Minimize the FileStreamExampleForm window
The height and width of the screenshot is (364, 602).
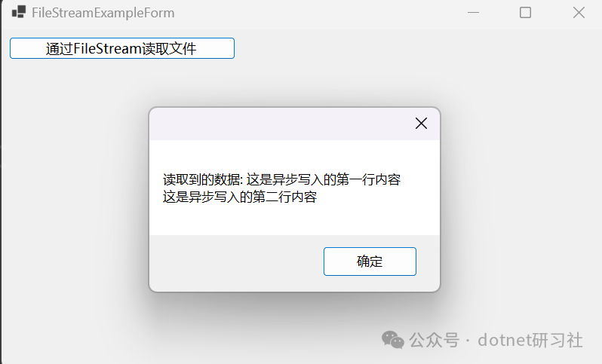473,13
